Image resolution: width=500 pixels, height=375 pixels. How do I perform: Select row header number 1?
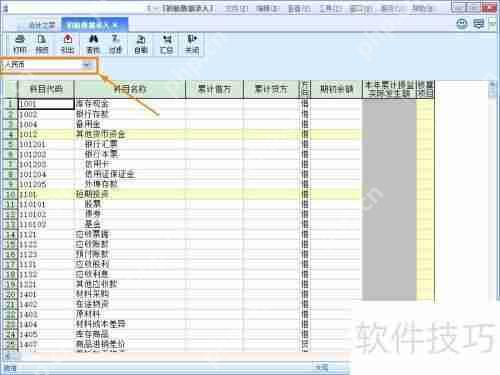[x=11, y=104]
